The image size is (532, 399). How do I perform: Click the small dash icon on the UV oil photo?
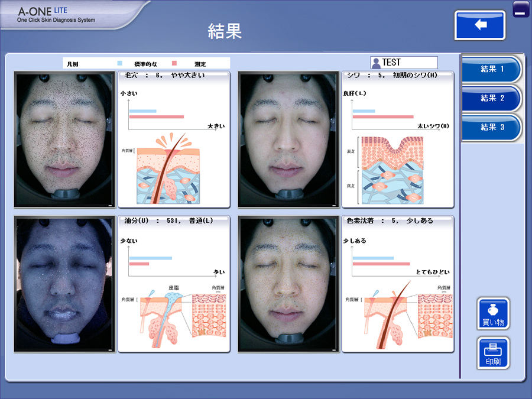[x=110, y=349]
